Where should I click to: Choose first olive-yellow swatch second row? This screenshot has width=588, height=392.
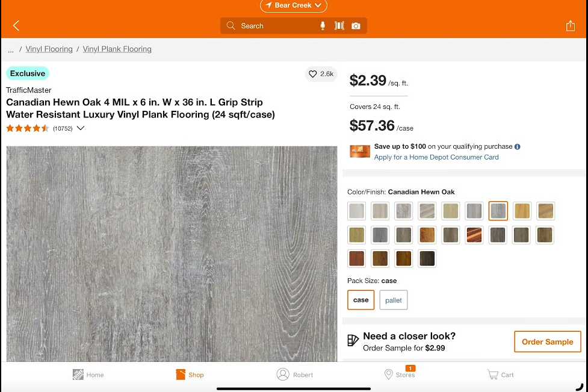[357, 235]
